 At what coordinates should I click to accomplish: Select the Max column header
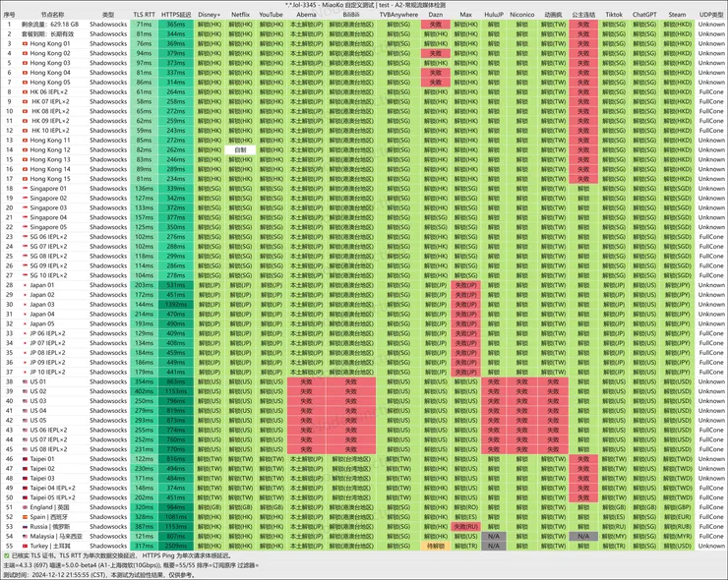pyautogui.click(x=465, y=15)
